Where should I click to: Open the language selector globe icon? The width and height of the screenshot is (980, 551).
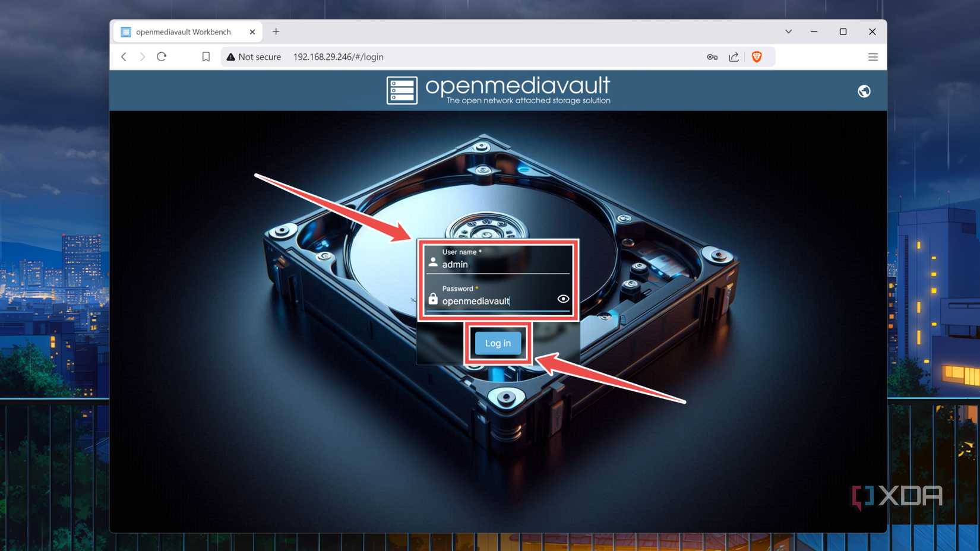click(x=864, y=91)
